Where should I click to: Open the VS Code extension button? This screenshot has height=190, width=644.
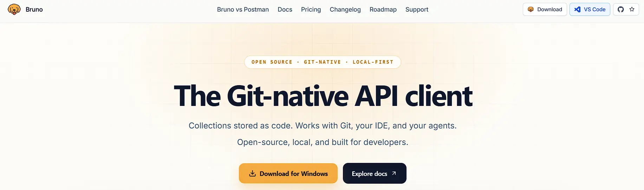(590, 9)
